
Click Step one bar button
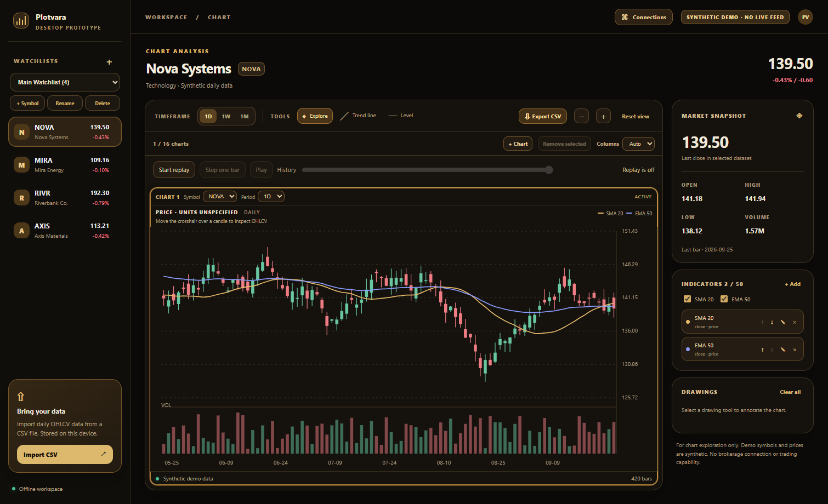[x=223, y=170]
